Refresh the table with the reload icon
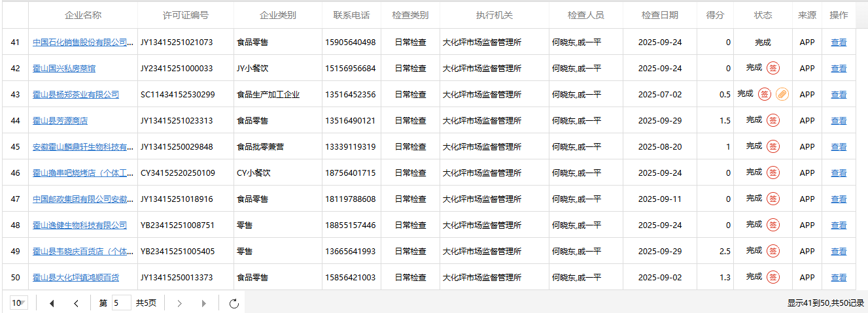Image resolution: width=868 pixels, height=313 pixels. (234, 303)
